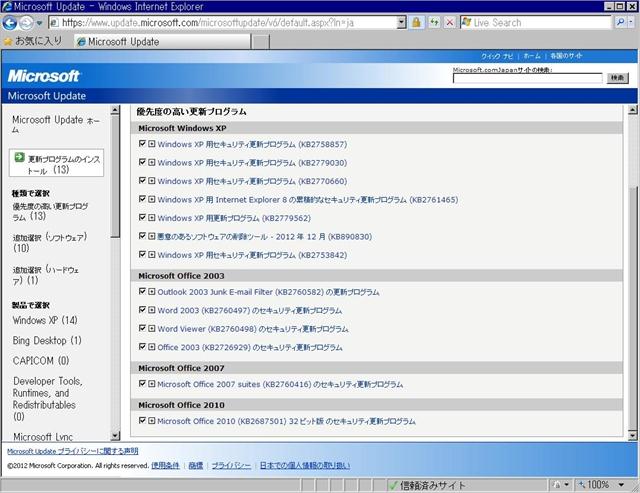Select CAPICOM (0) in product list
This screenshot has width=640, height=493.
coord(41,361)
